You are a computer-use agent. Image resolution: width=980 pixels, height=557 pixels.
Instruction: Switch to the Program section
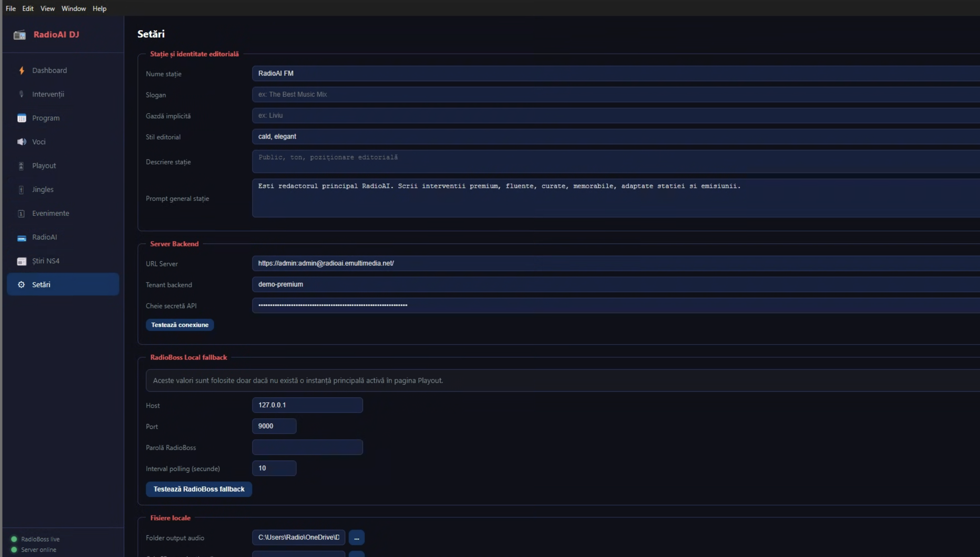coord(63,118)
